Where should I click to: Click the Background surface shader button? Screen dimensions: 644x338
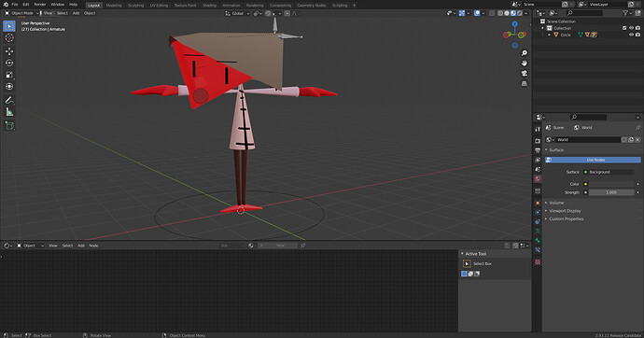[x=609, y=172]
